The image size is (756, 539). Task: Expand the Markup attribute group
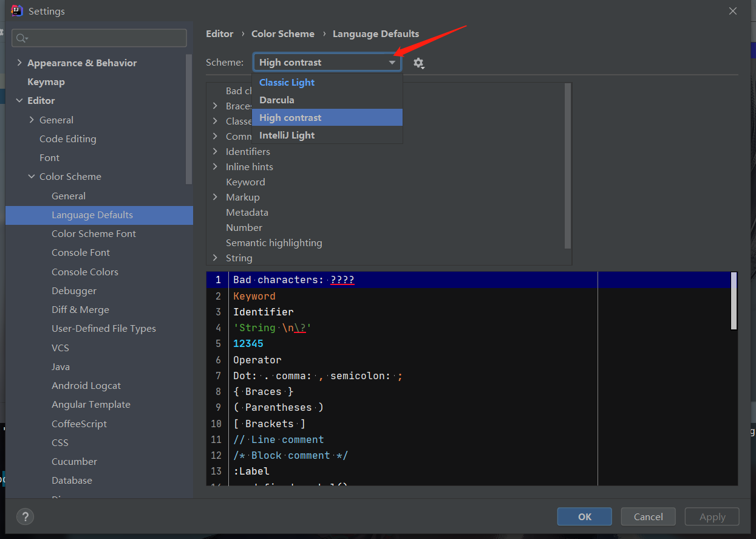pos(215,197)
